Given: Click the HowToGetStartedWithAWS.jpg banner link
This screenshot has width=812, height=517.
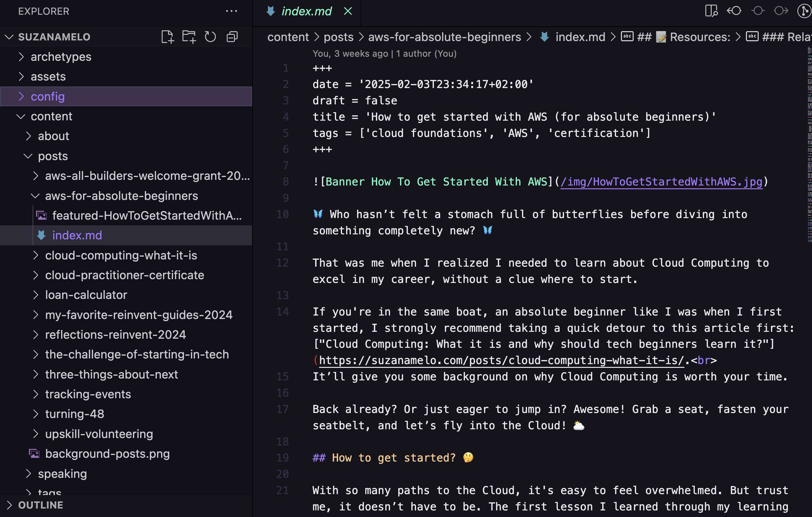Looking at the screenshot, I should point(661,182).
